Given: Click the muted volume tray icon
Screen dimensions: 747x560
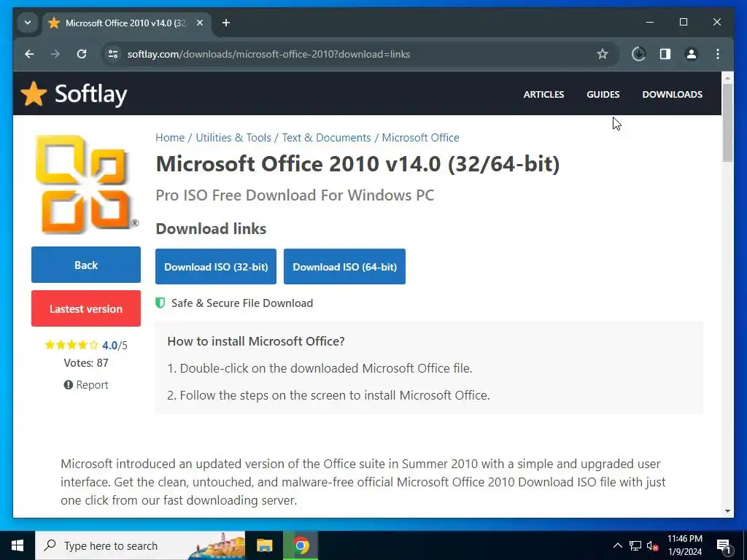Looking at the screenshot, I should pos(652,545).
